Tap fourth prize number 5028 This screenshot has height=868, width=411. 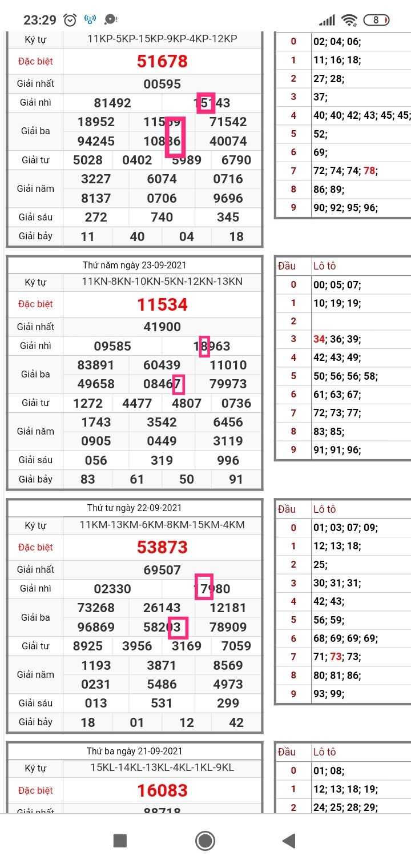point(88,160)
